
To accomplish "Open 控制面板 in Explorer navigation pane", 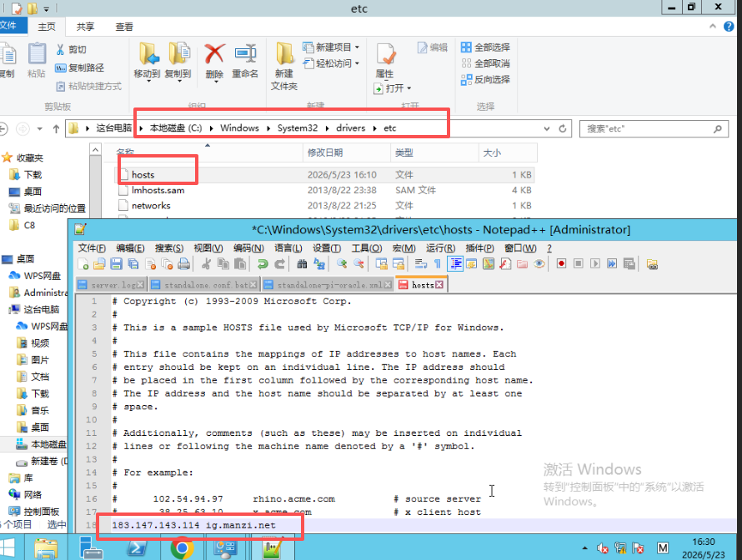I will pyautogui.click(x=34, y=512).
